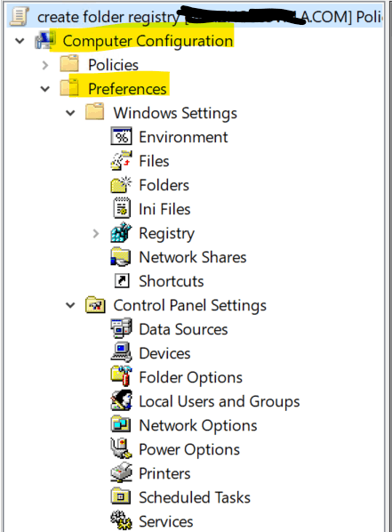Click the Data Sources icon
This screenshot has height=532, width=392.
coord(121,328)
